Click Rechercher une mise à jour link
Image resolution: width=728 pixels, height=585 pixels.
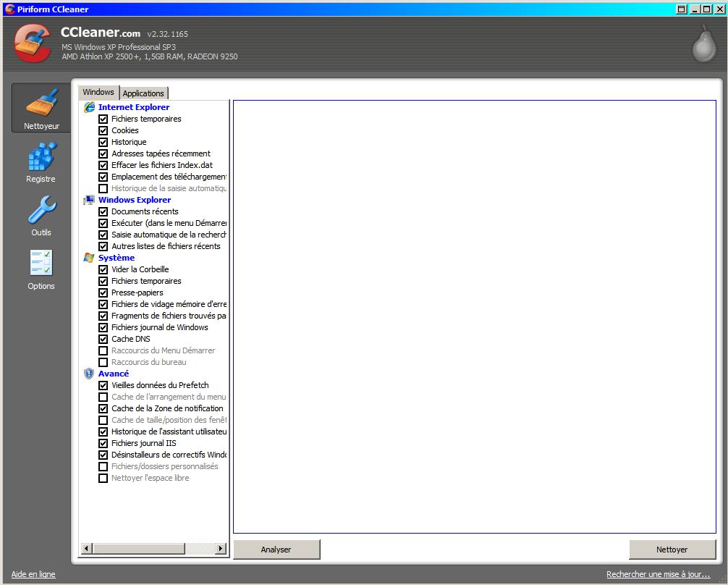point(658,574)
